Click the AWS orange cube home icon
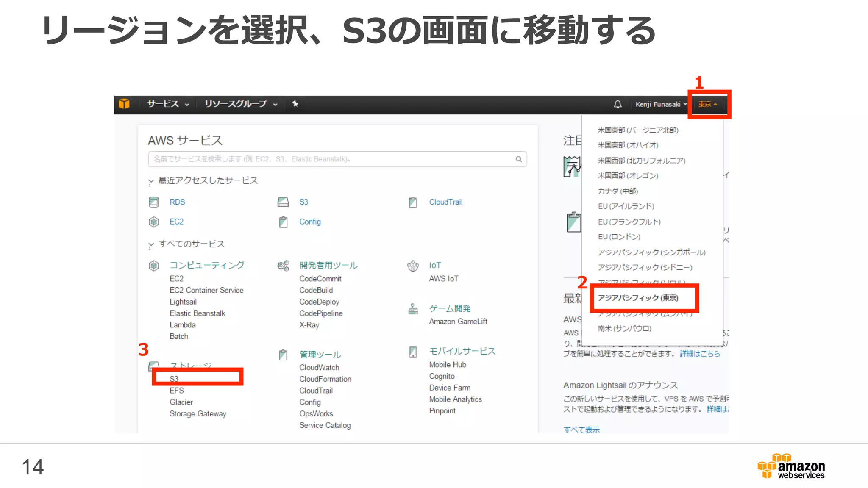The height and width of the screenshot is (488, 868). [x=124, y=104]
